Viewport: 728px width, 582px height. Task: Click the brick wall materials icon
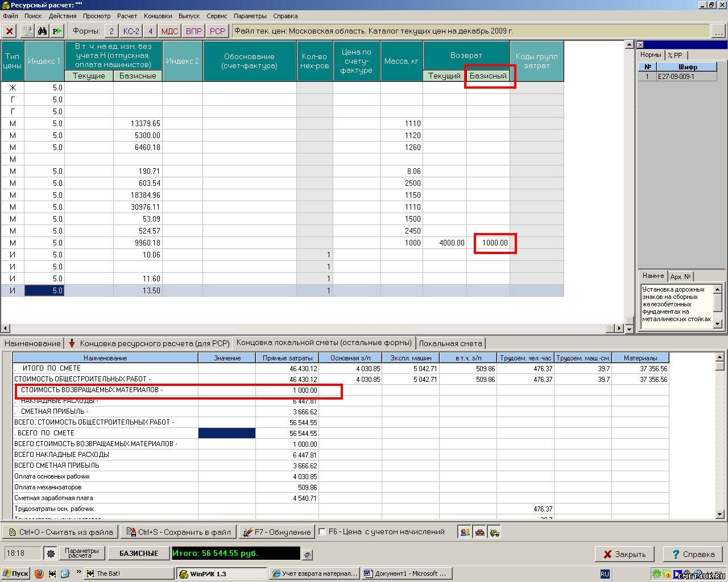tap(480, 532)
